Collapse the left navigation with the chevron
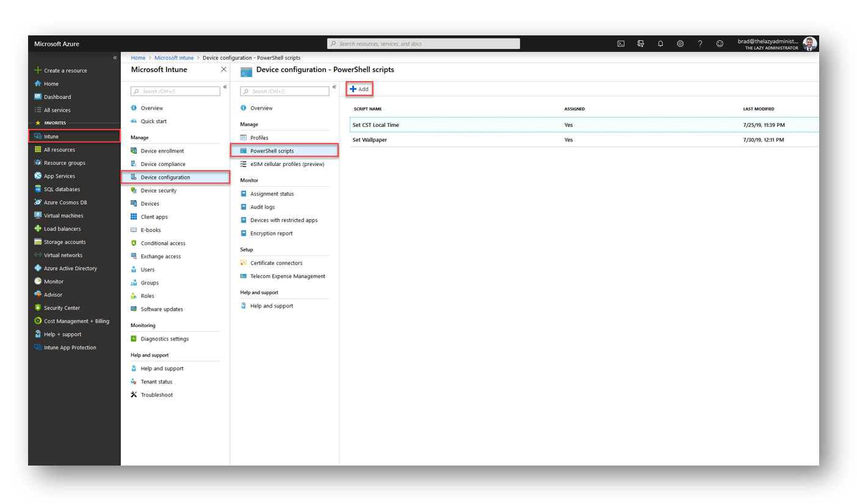 click(x=115, y=57)
